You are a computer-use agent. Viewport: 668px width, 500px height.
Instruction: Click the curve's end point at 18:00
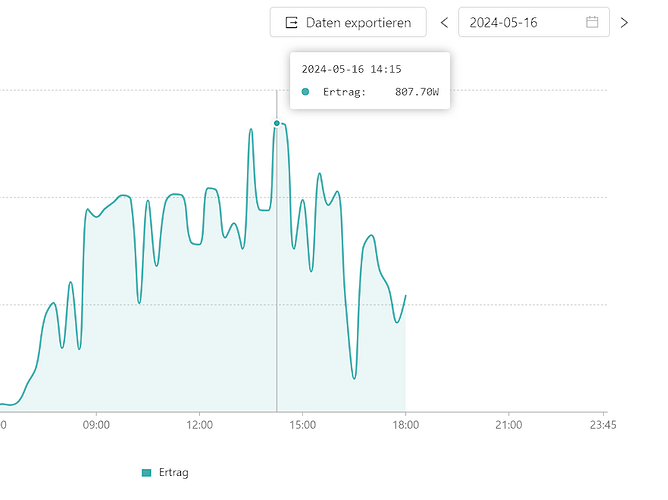click(x=405, y=296)
